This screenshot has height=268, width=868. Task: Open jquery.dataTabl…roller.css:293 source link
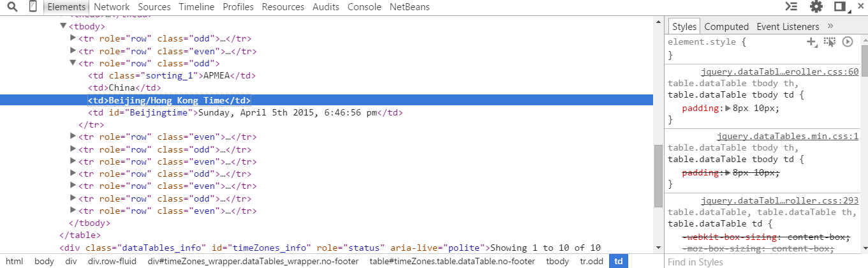point(780,200)
